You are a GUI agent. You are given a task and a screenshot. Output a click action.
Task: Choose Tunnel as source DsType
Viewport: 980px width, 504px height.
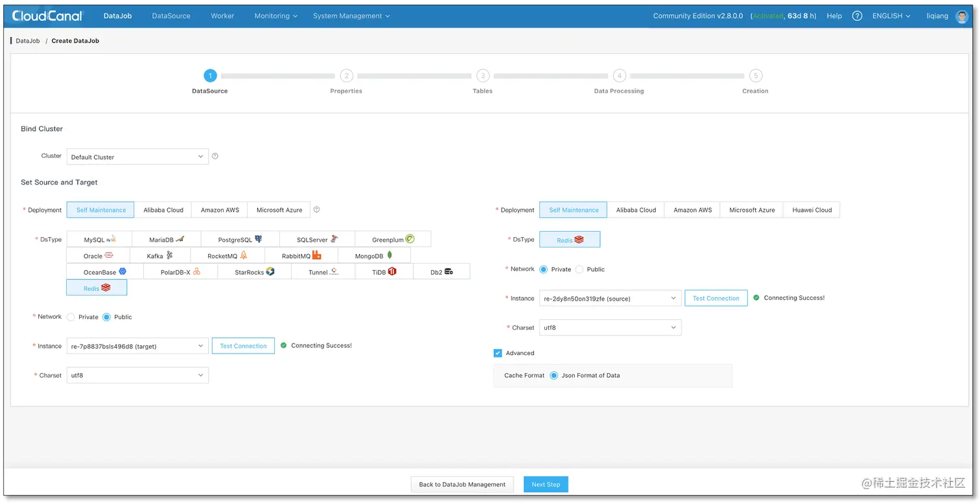323,271
